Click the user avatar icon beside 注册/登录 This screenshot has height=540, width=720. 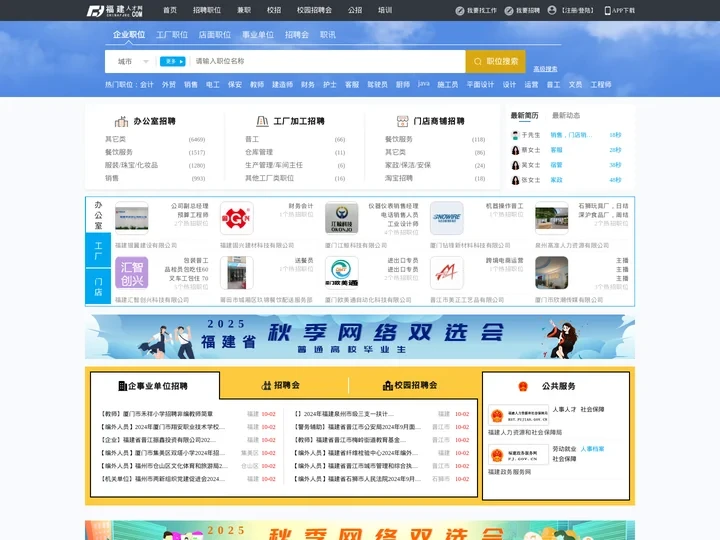[552, 10]
